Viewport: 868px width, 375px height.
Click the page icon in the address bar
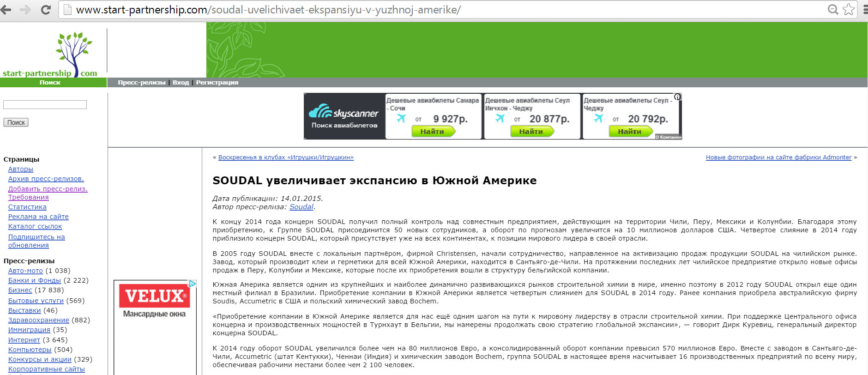[67, 10]
